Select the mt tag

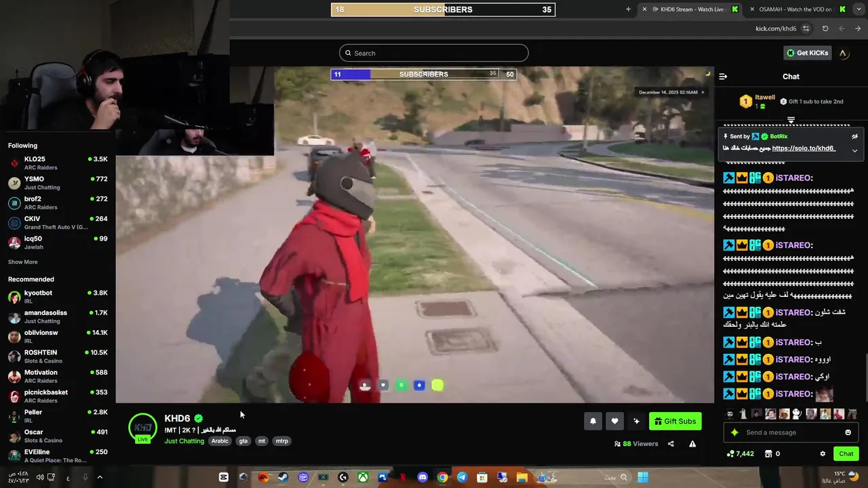tap(262, 441)
